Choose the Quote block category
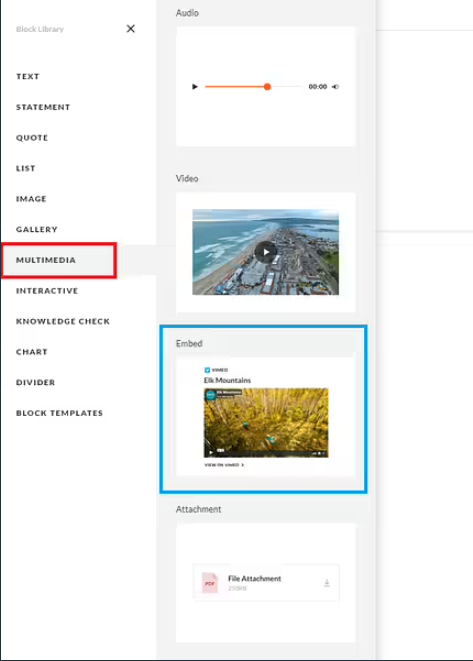Image resolution: width=473 pixels, height=661 pixels. [32, 138]
